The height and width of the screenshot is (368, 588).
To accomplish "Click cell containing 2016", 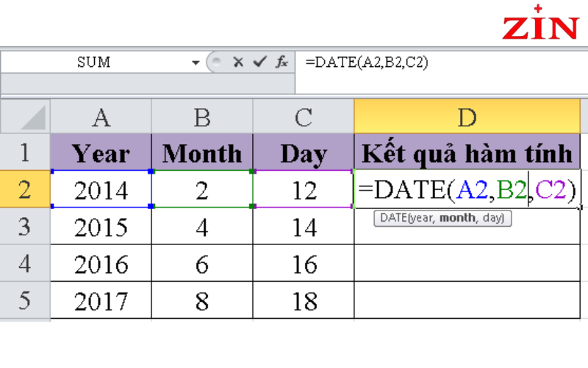I will pyautogui.click(x=101, y=263).
